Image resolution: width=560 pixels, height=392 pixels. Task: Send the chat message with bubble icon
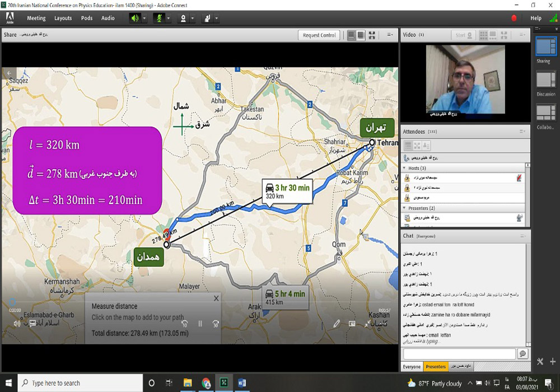coord(522,354)
